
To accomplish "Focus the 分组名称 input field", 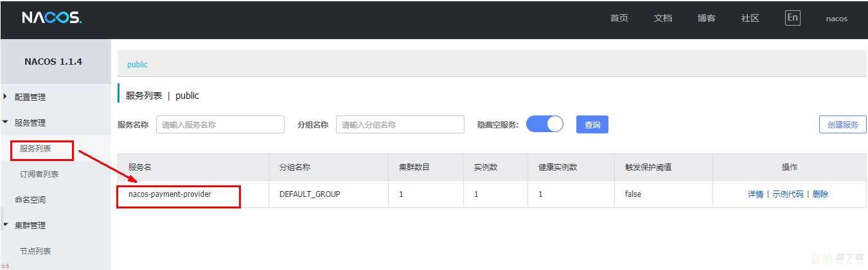I will [x=400, y=125].
